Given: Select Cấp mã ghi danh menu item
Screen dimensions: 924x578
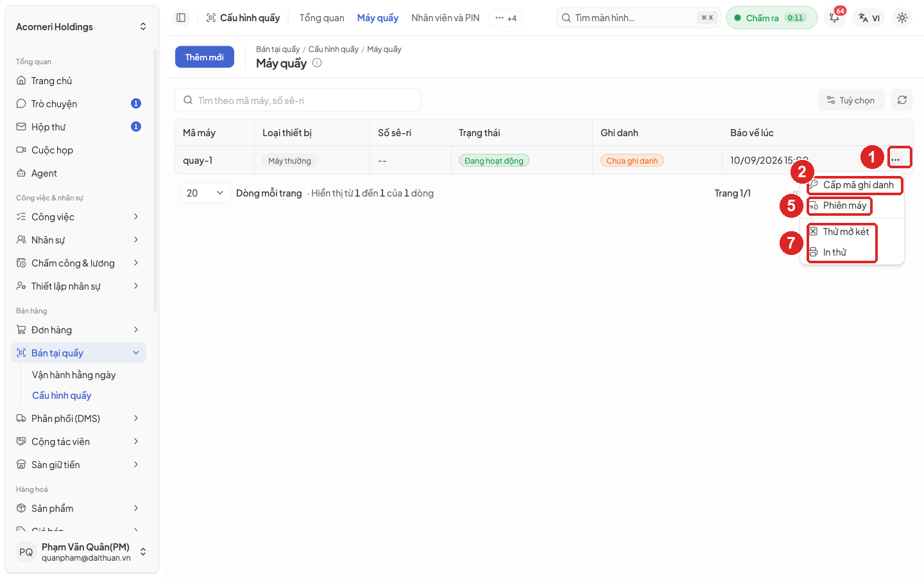Looking at the screenshot, I should click(x=852, y=185).
